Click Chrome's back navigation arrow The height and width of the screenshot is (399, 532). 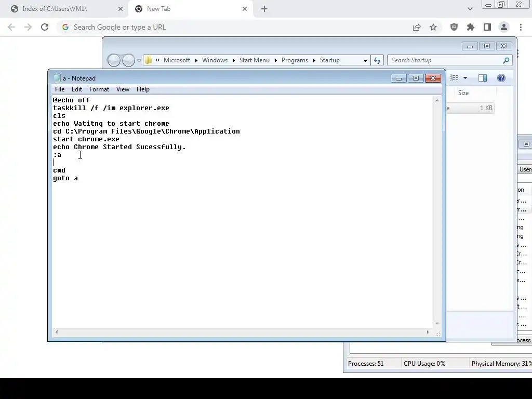coord(11,27)
